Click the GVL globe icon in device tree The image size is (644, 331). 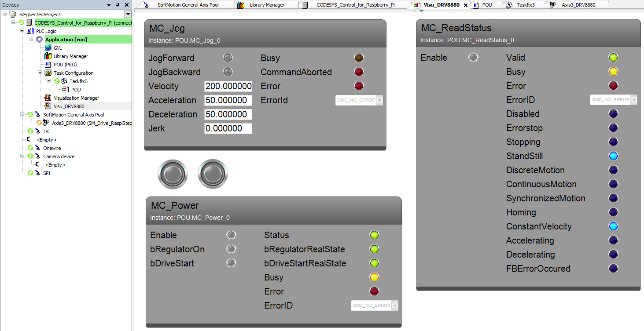48,48
